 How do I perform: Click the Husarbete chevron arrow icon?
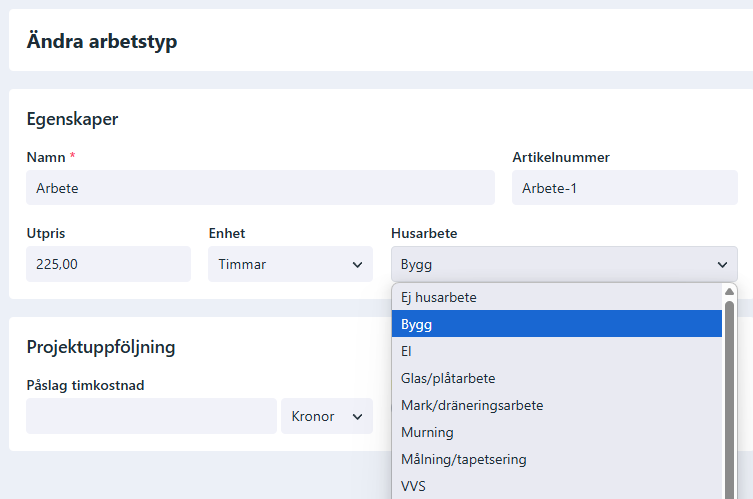click(x=722, y=265)
